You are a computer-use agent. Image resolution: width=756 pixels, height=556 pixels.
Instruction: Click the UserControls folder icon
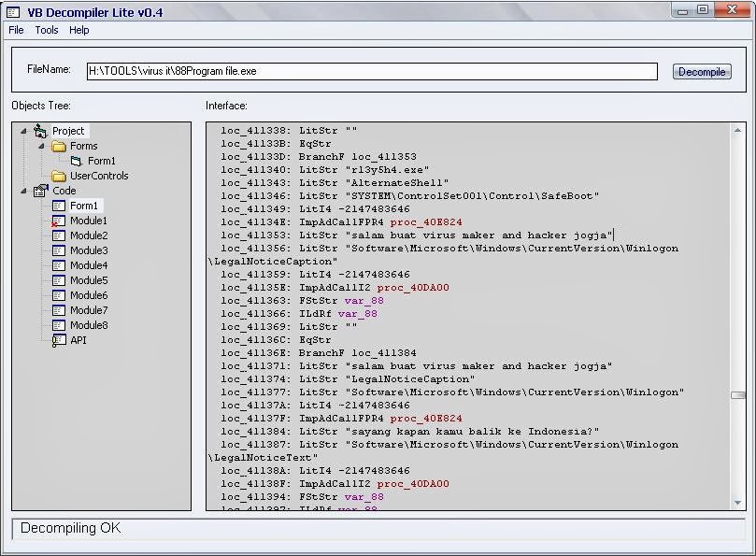(58, 176)
